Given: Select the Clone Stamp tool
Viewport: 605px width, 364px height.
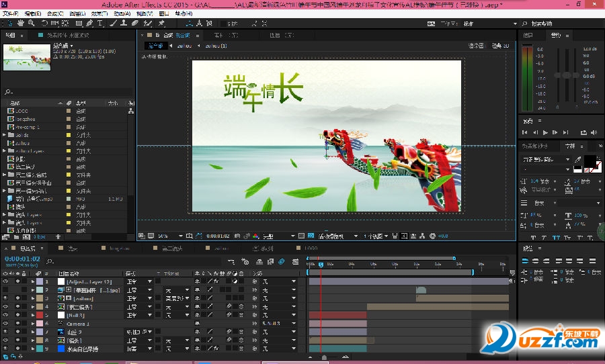Looking at the screenshot, I should tap(123, 23).
